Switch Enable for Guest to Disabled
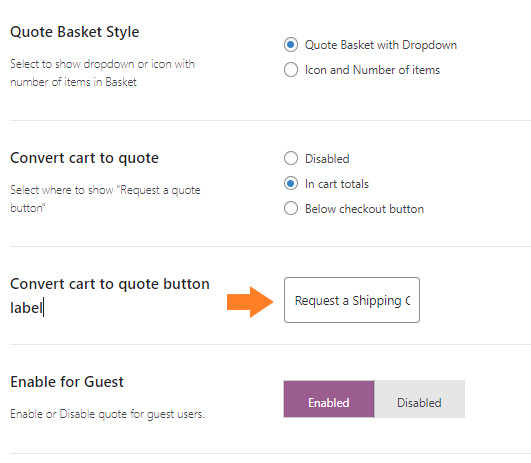Viewport: 531px width, 463px height. (x=420, y=399)
